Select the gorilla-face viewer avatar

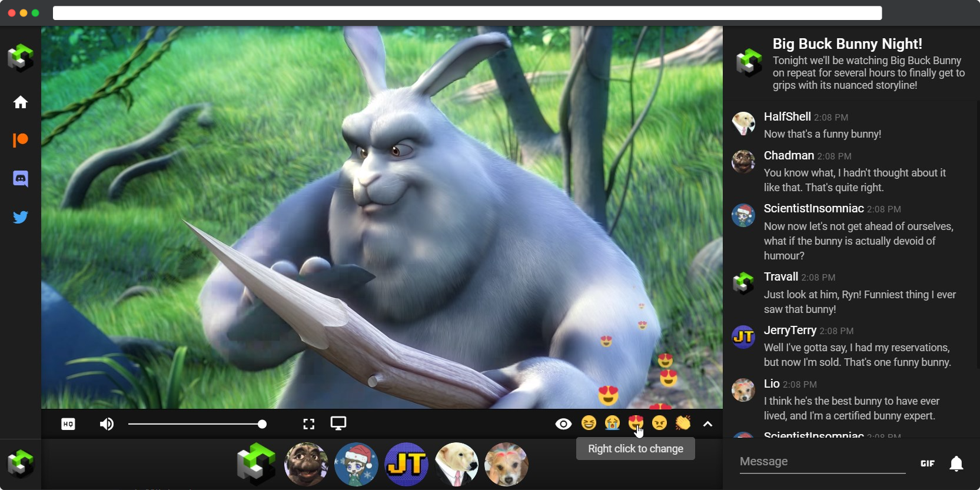(306, 464)
